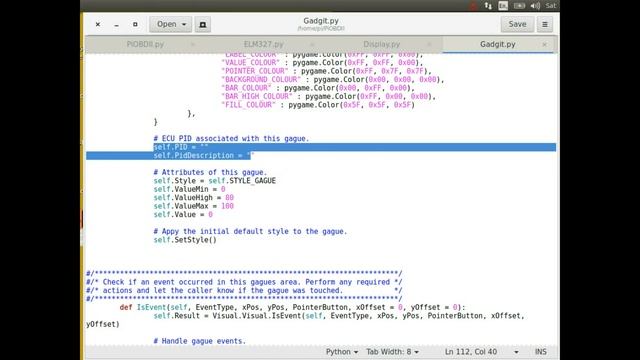Close the PiOBDII.py tab

click(x=193, y=44)
